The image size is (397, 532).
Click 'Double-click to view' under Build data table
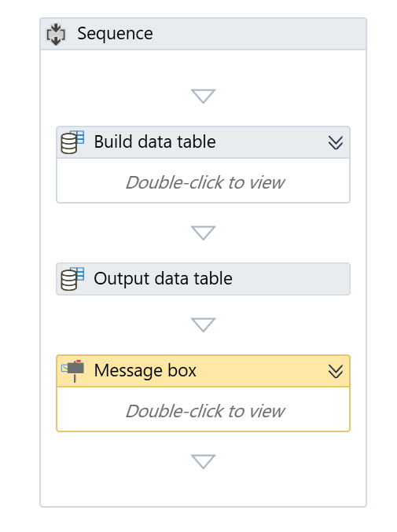pyautogui.click(x=205, y=183)
